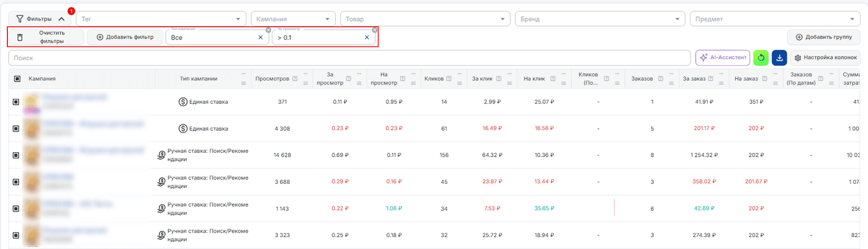Image resolution: width=868 pixels, height=249 pixels.
Task: Open the AI-Ассистент
Action: click(723, 58)
